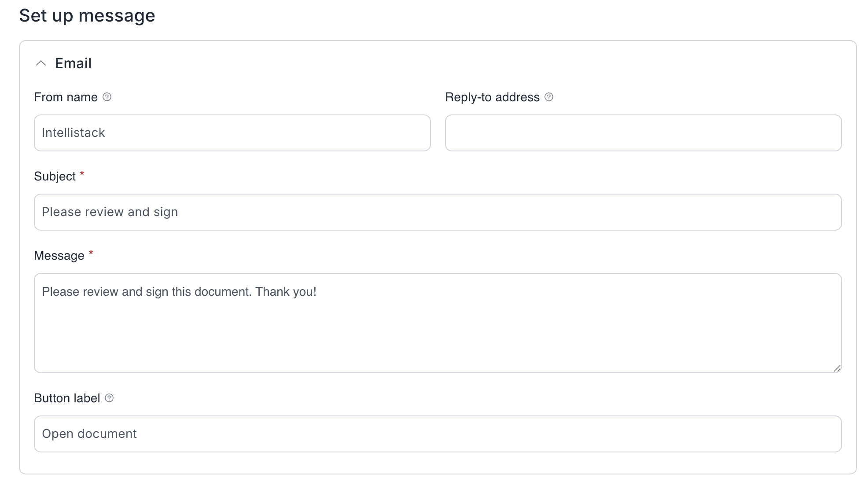Place cursor on 'Thank you!' in message
Image resolution: width=868 pixels, height=485 pixels.
point(286,292)
